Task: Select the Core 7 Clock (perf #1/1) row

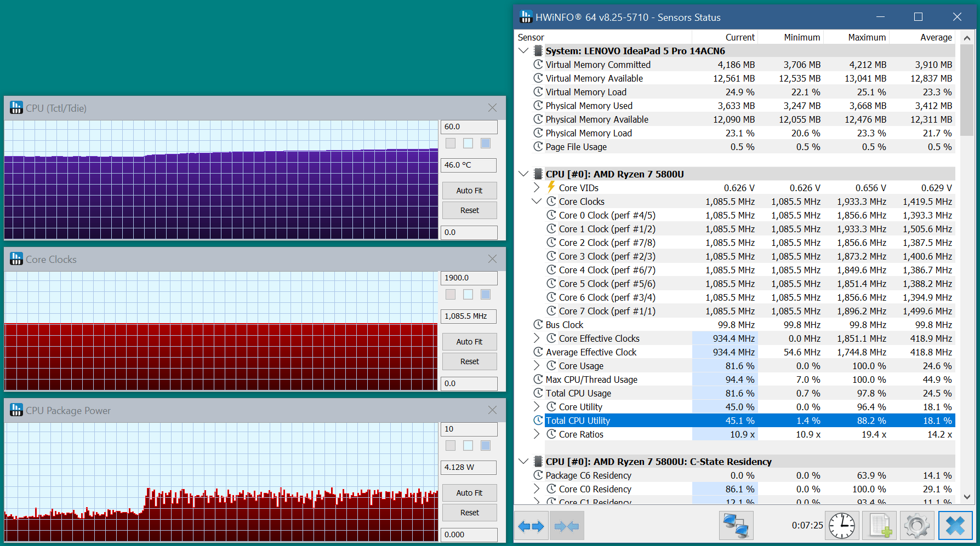Action: point(734,311)
